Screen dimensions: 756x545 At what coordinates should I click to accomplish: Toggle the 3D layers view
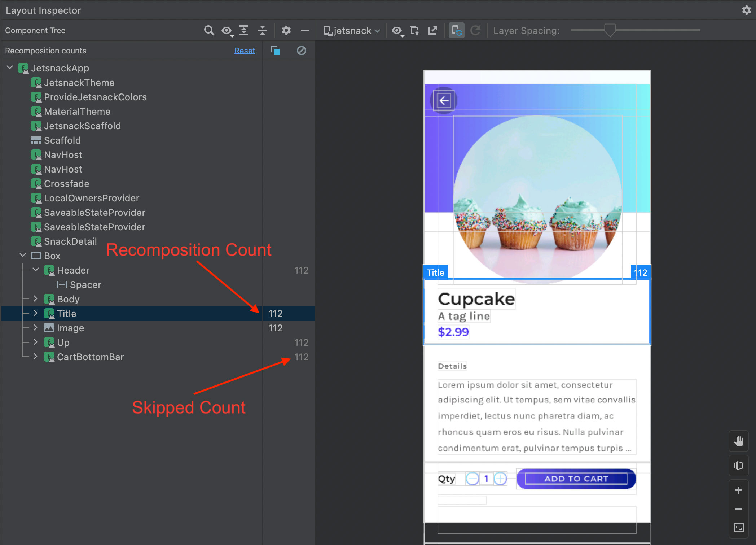click(739, 465)
